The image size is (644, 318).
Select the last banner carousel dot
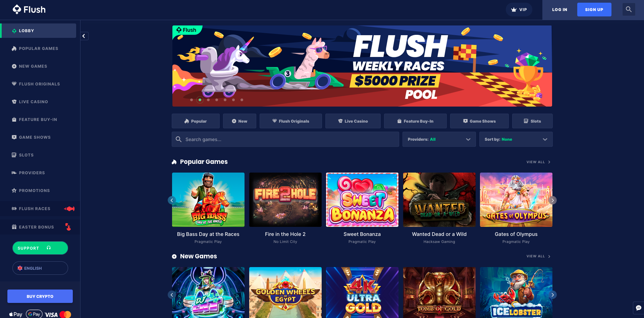[242, 100]
